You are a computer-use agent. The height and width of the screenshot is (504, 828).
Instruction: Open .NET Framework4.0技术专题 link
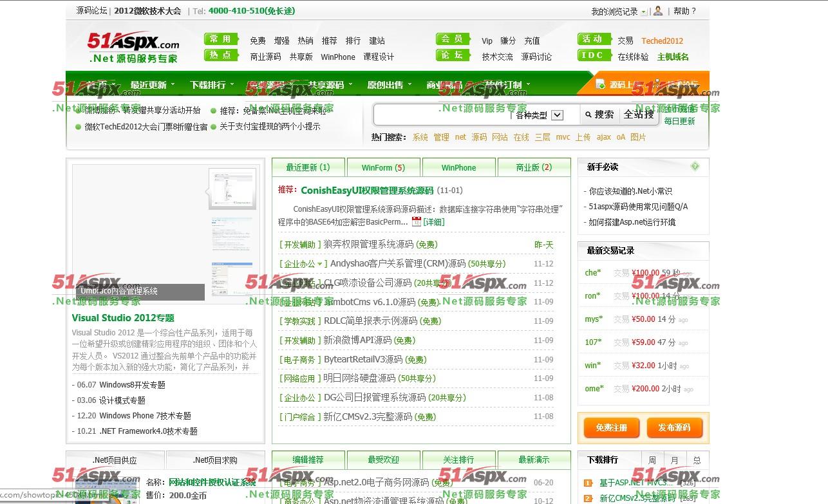tap(148, 431)
